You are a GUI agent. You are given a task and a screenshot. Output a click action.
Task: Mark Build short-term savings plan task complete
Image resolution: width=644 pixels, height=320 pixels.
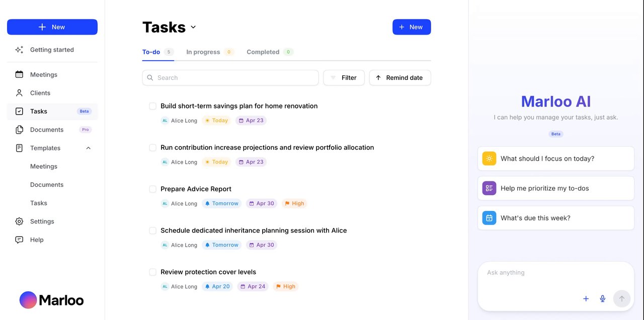pyautogui.click(x=153, y=106)
